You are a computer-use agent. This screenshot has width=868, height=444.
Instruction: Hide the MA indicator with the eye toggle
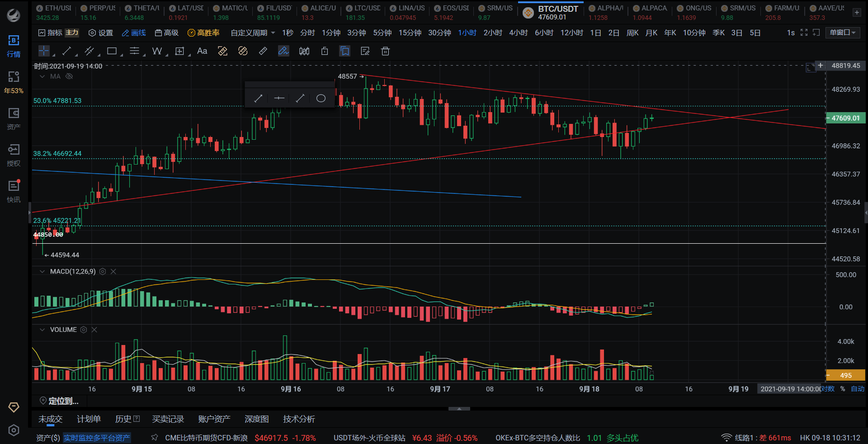(69, 76)
